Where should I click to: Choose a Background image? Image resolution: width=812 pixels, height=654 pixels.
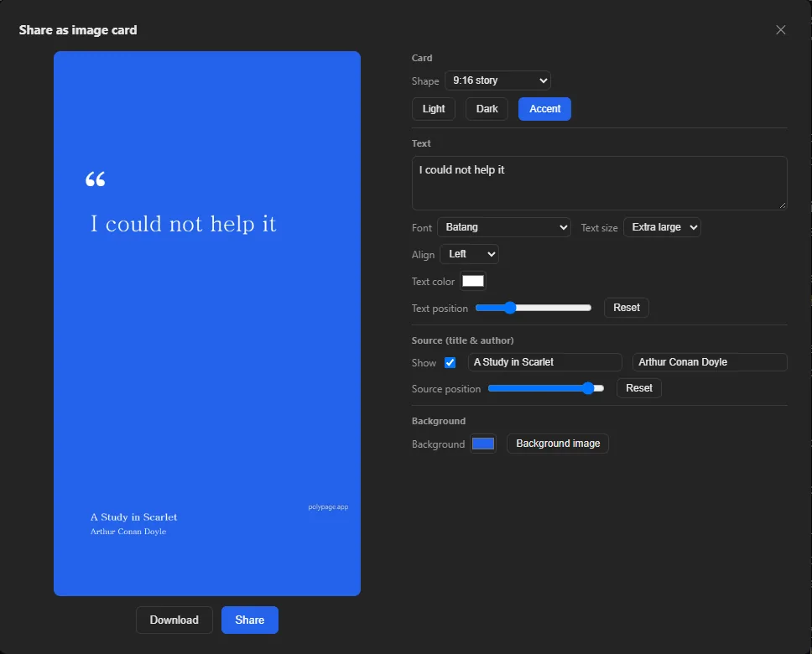click(558, 444)
